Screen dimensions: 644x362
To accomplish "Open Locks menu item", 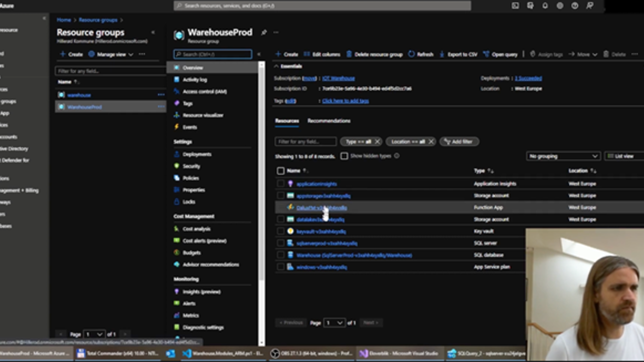I will coord(189,202).
